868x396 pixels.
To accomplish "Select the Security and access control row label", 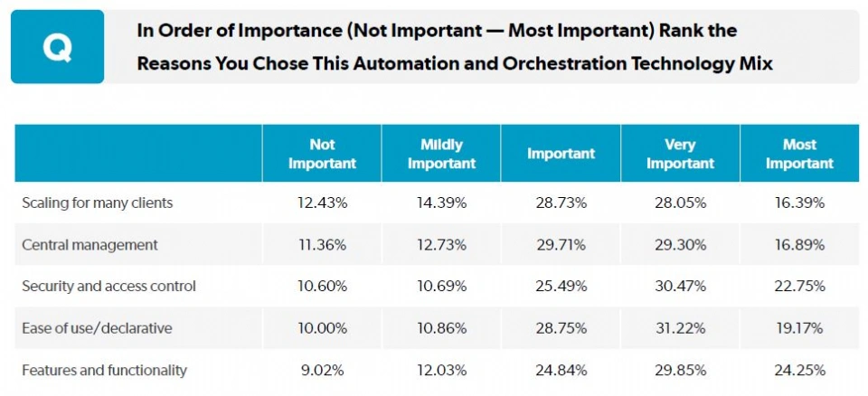I will coord(108,287).
